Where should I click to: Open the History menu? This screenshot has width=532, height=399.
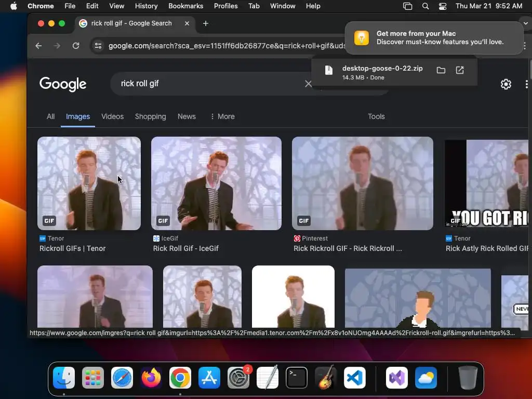pyautogui.click(x=146, y=6)
